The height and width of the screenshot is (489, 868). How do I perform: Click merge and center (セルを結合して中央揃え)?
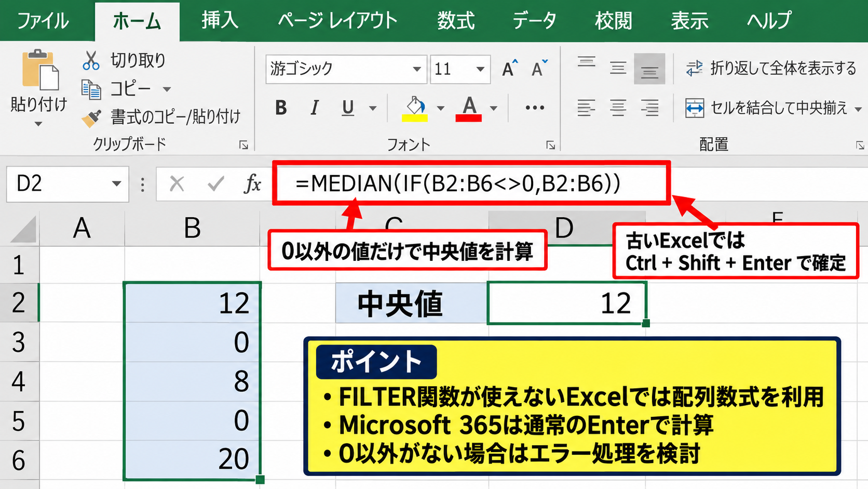pos(766,108)
